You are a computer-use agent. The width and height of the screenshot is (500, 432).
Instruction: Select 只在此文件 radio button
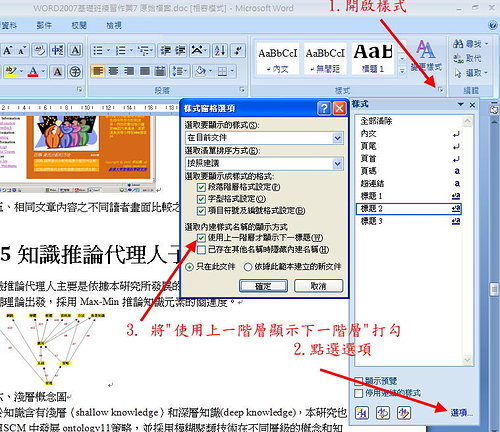click(189, 267)
